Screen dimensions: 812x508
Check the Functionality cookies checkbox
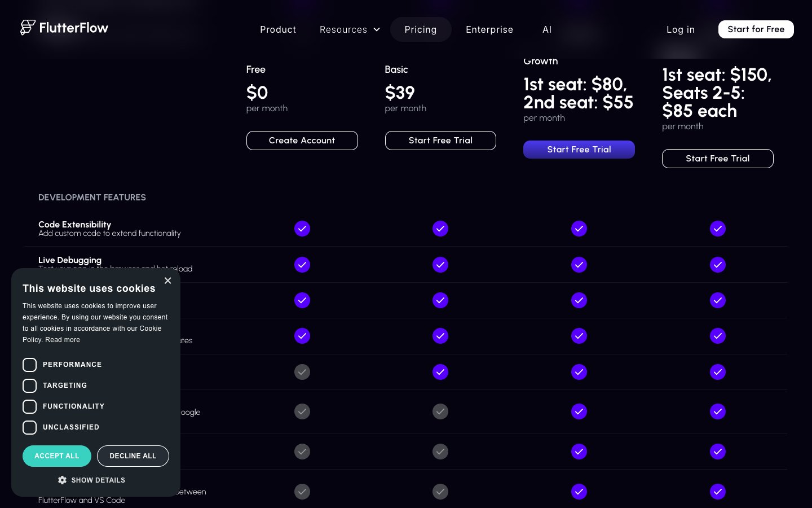point(30,406)
